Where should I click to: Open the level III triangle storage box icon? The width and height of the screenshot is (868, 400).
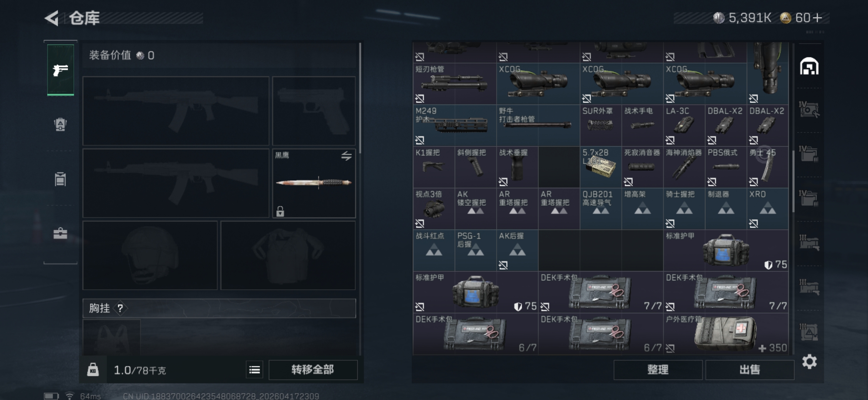[x=809, y=332]
